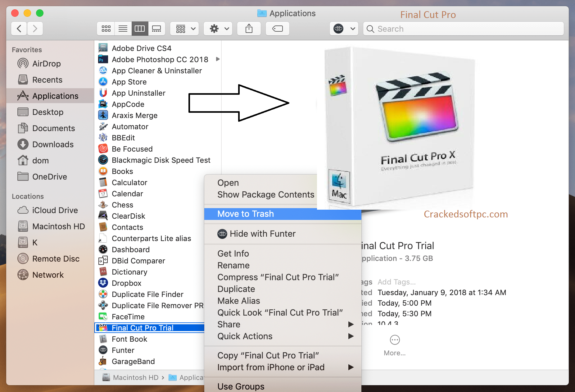Toggle Funter eye icon in toolbar
Viewport: 575px width, 392px height.
(x=338, y=29)
